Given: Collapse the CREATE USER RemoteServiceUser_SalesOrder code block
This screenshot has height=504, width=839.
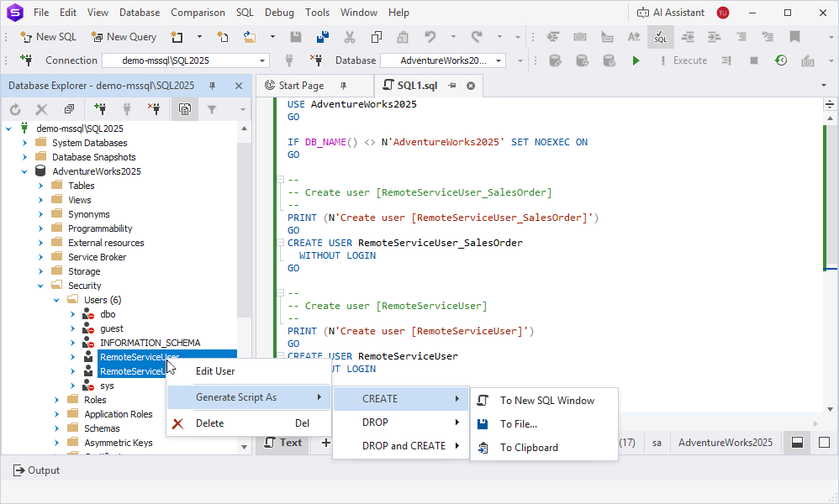Looking at the screenshot, I should pyautogui.click(x=280, y=243).
